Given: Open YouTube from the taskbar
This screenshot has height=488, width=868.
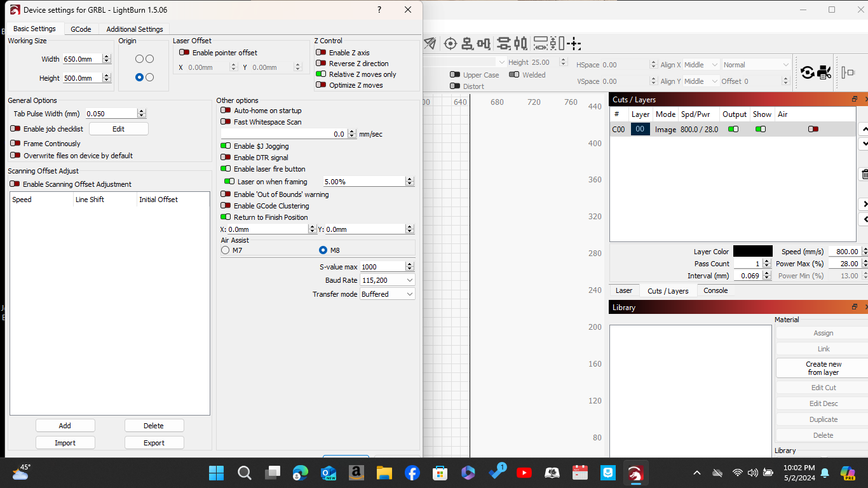Looking at the screenshot, I should click(524, 473).
